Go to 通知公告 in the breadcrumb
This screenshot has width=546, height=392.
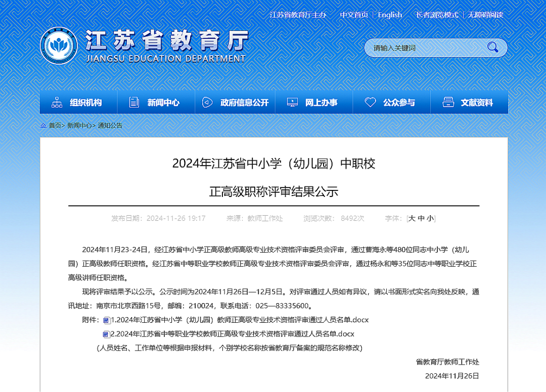[x=110, y=125]
